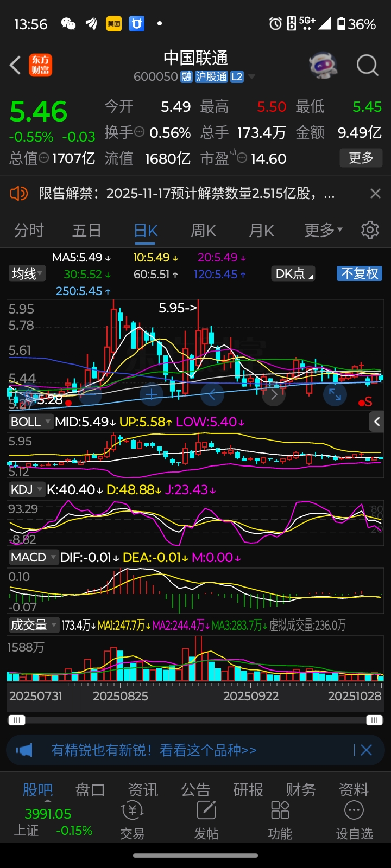Tap the left range slider handle
This screenshot has height=868, width=391.
coord(16,720)
